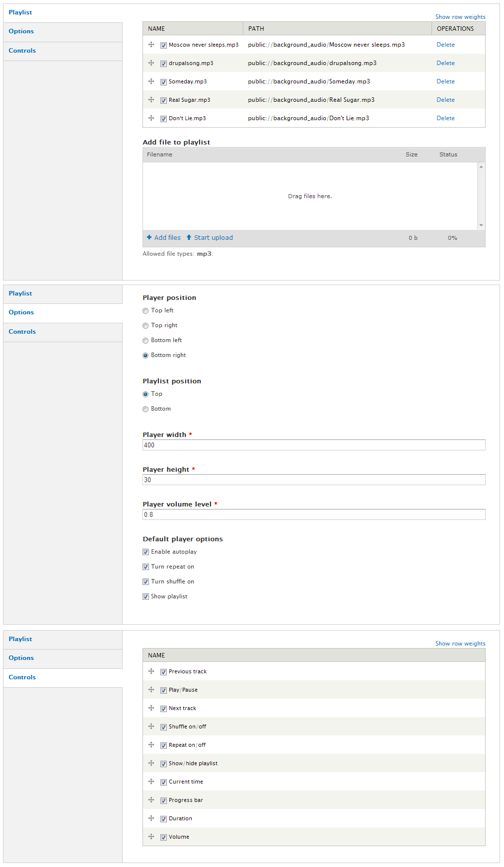Uncheck Someday.mp3 checkbox
Viewport: 504px width, 867px height.
click(163, 82)
